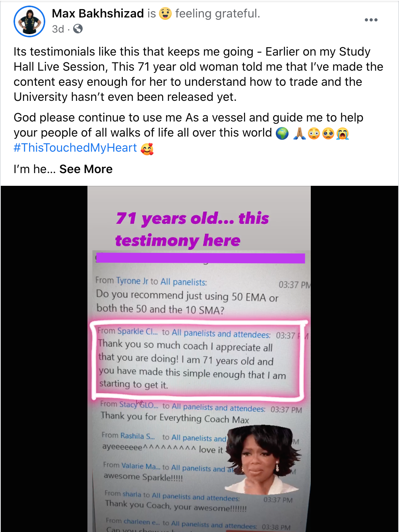Open the video thumbnail of chat testimony
The height and width of the screenshot is (532, 399).
199,359
